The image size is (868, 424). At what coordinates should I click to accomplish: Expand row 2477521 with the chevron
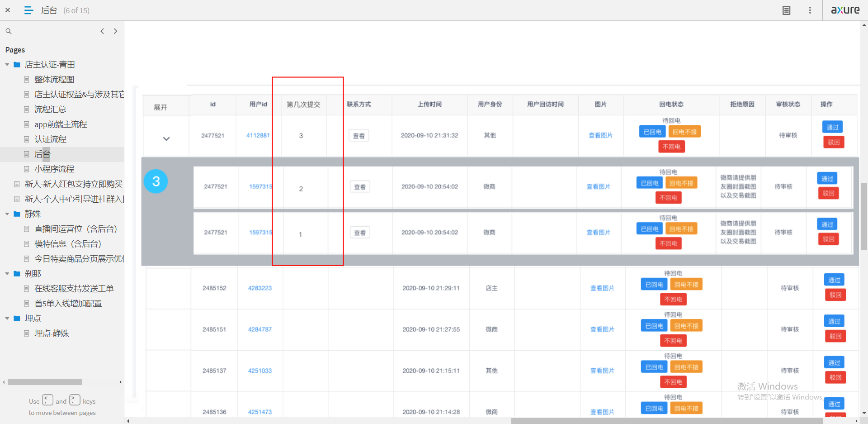[166, 139]
